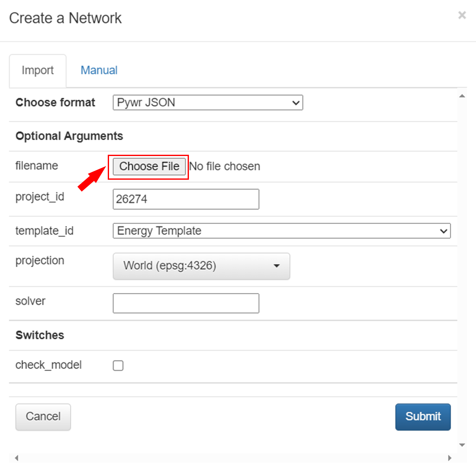Click the scroll right arrow
476x468 pixels.
[x=450, y=458]
